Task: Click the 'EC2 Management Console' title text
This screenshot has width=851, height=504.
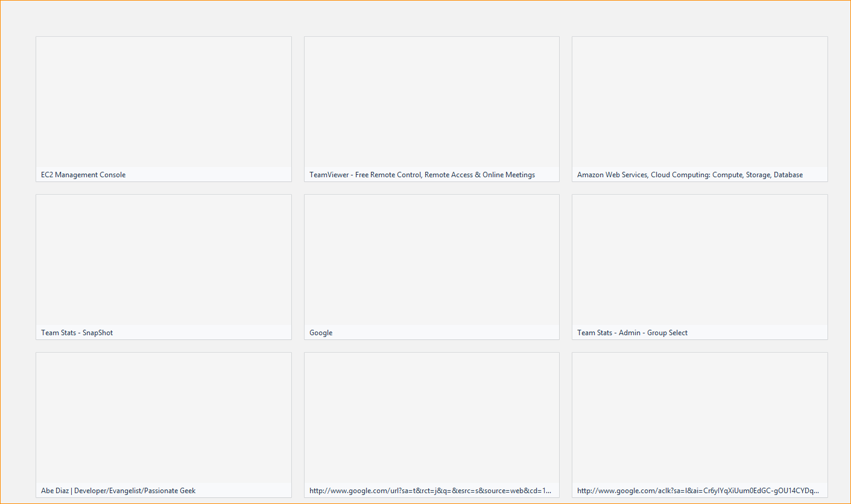Action: pos(83,175)
